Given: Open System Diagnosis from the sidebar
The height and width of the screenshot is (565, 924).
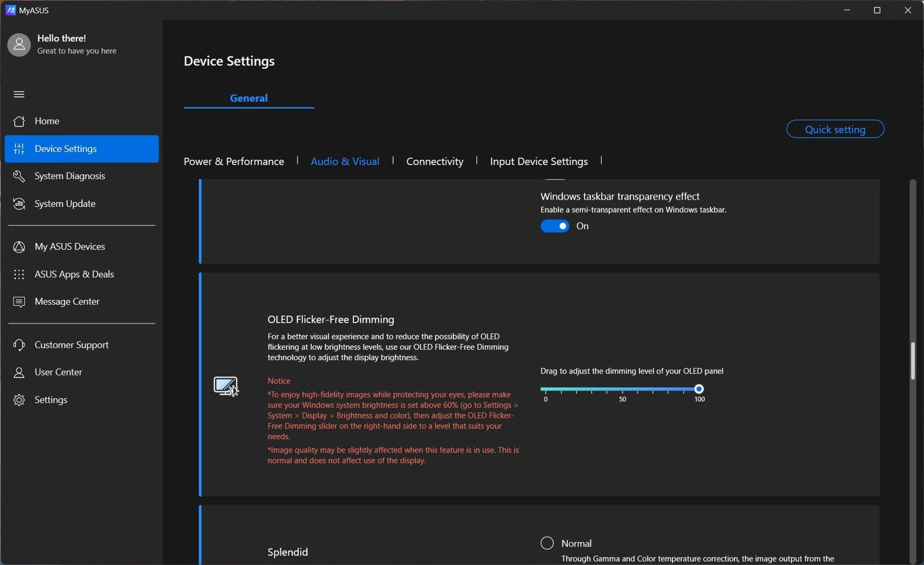Looking at the screenshot, I should click(81, 176).
